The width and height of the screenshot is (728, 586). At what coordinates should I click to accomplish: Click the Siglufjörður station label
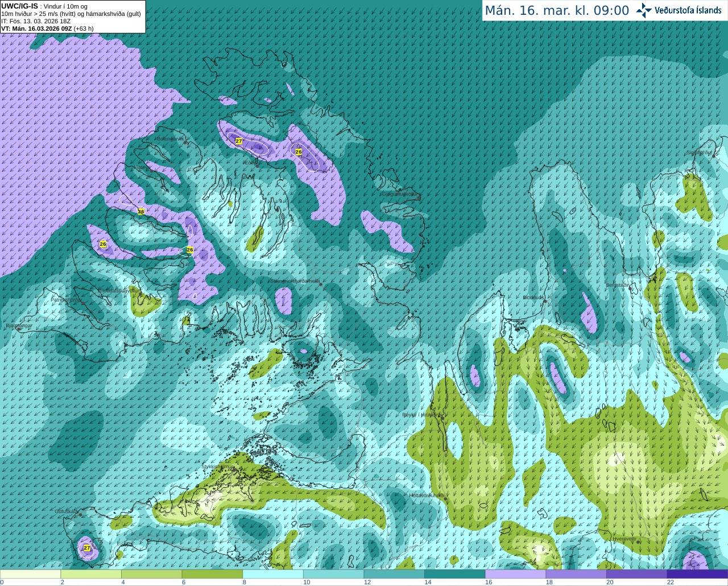tap(700, 152)
